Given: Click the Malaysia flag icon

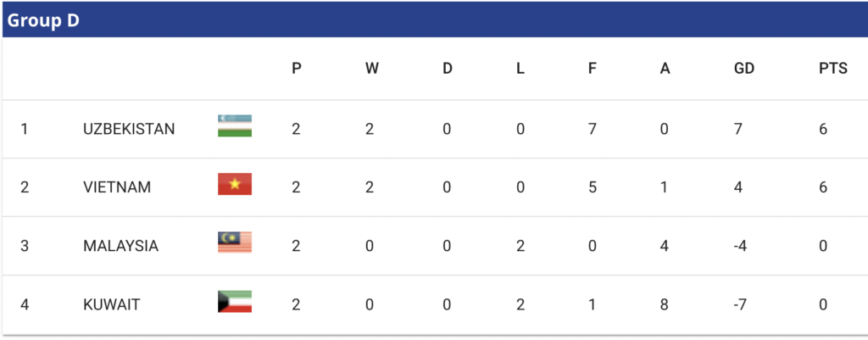Looking at the screenshot, I should (x=235, y=242).
